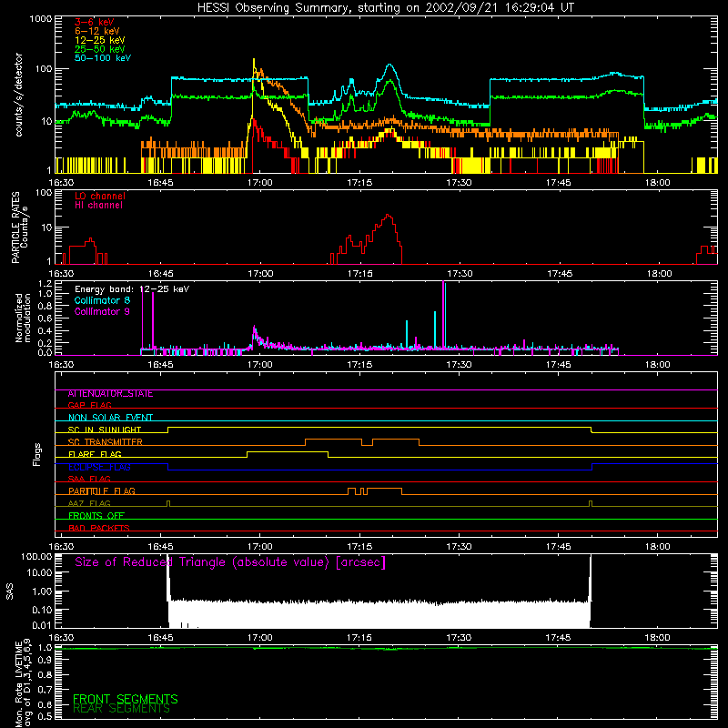Click the 16:45 label under the Flags panel
Viewport: 728px width, 728px height.
click(x=161, y=547)
